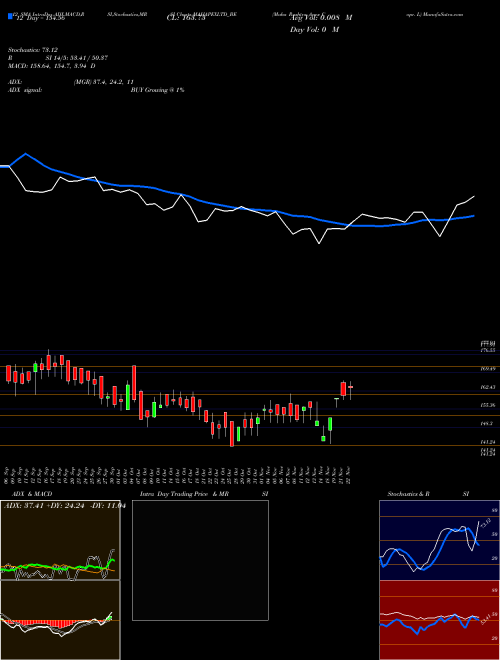Click the 'Stochastics: 73.12' readout
Image resolution: width=500 pixels, height=660 pixels.
(x=33, y=50)
